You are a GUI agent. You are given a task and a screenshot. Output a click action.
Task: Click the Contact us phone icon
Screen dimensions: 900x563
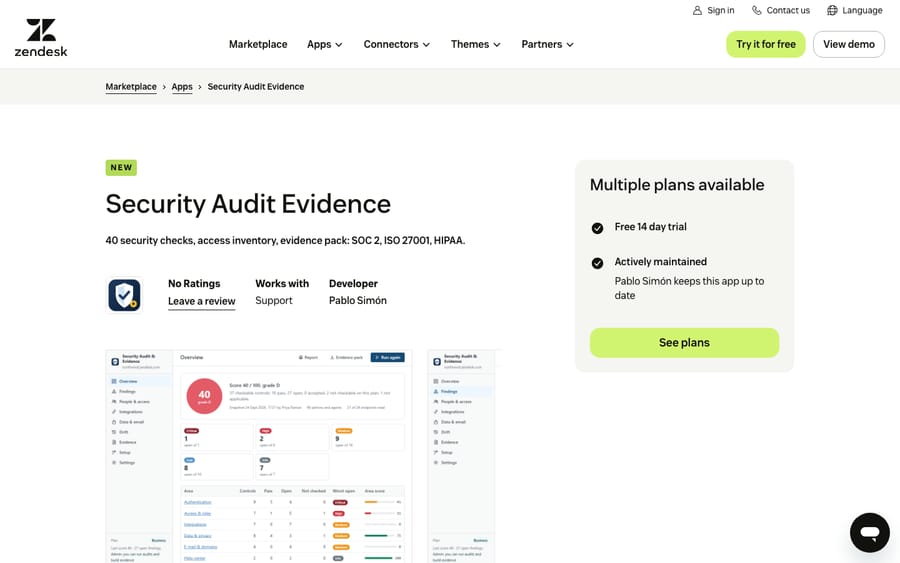pos(757,10)
